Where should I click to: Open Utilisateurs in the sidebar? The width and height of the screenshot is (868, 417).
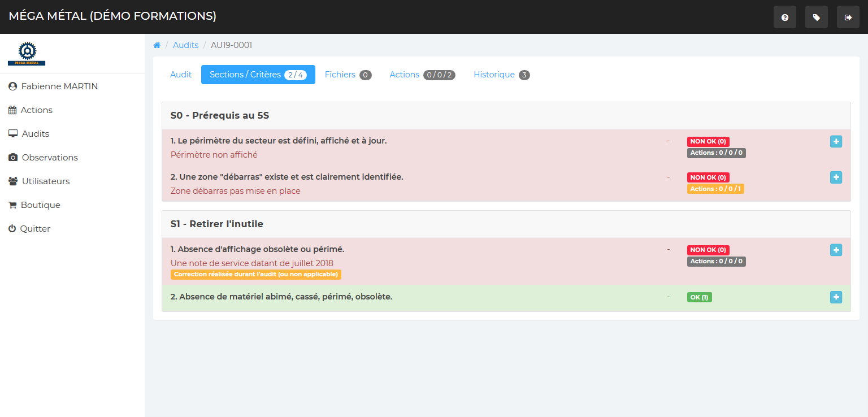(x=45, y=181)
